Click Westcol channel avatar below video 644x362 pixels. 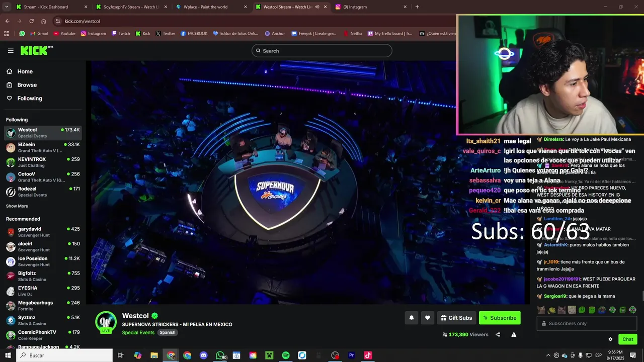(106, 322)
